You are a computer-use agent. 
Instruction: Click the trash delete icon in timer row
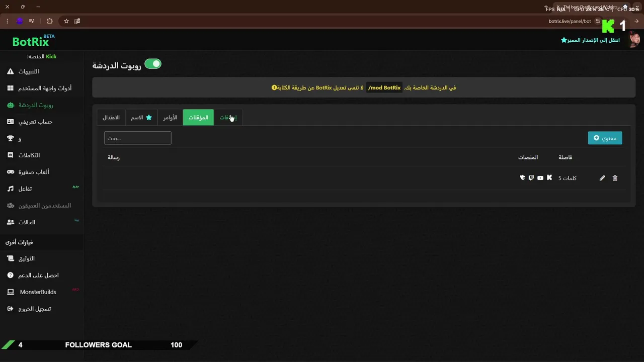pos(615,178)
